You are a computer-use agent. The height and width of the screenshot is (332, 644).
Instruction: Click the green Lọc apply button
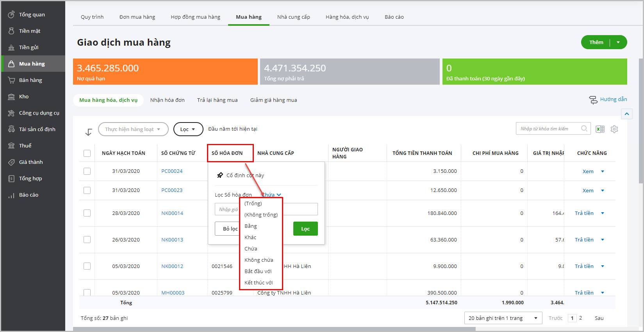click(x=305, y=229)
